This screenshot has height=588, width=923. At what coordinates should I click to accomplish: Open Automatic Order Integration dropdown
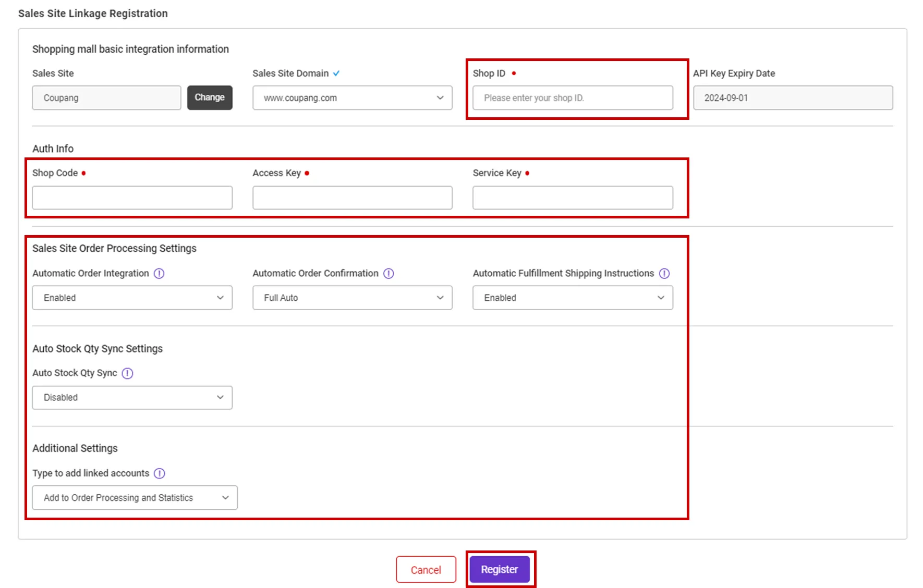[x=132, y=298]
